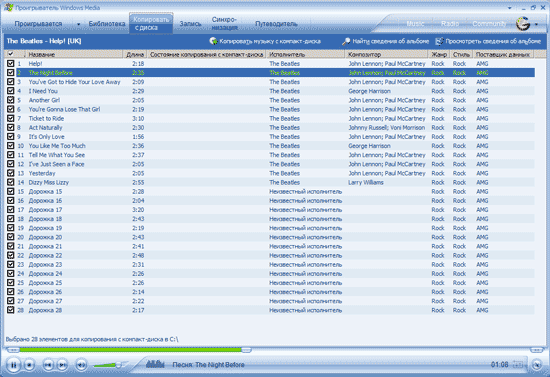This screenshot has height=377, width=550.
Task: Sort by the Композитор column header
Action: [387, 54]
